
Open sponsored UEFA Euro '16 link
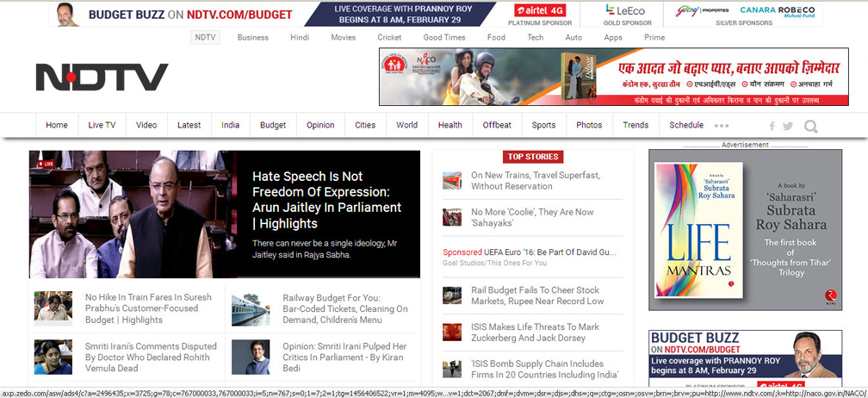[530, 252]
